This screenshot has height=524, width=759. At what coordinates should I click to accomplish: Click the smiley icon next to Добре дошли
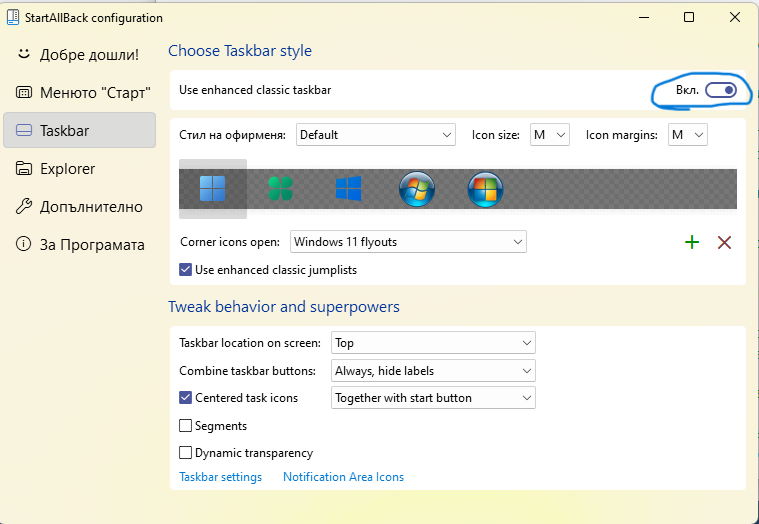click(x=24, y=54)
